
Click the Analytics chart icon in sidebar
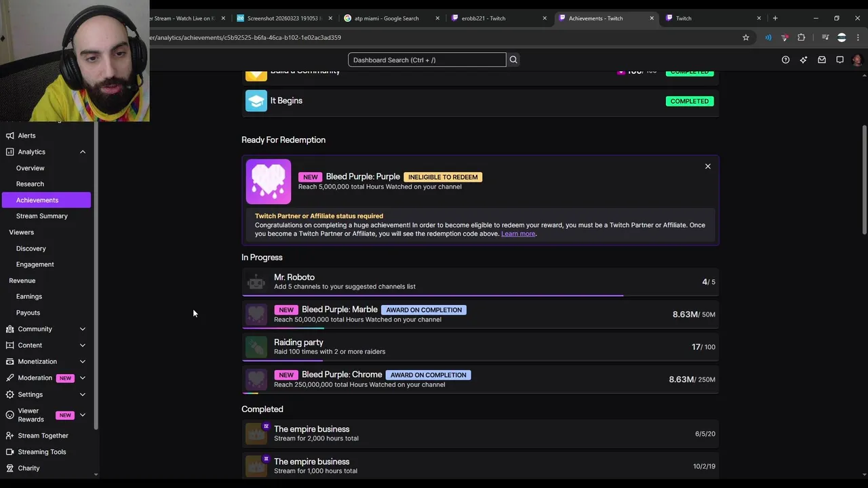click(x=9, y=152)
